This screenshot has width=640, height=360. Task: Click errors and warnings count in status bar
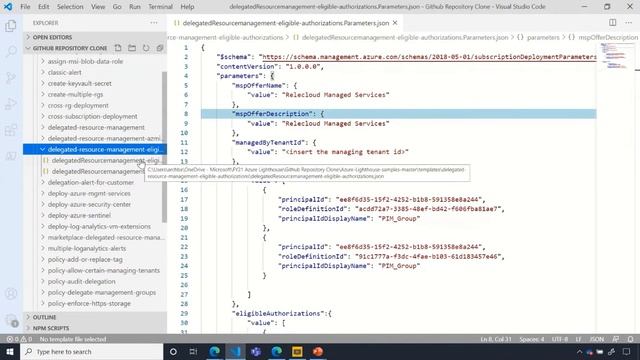pyautogui.click(x=19, y=339)
